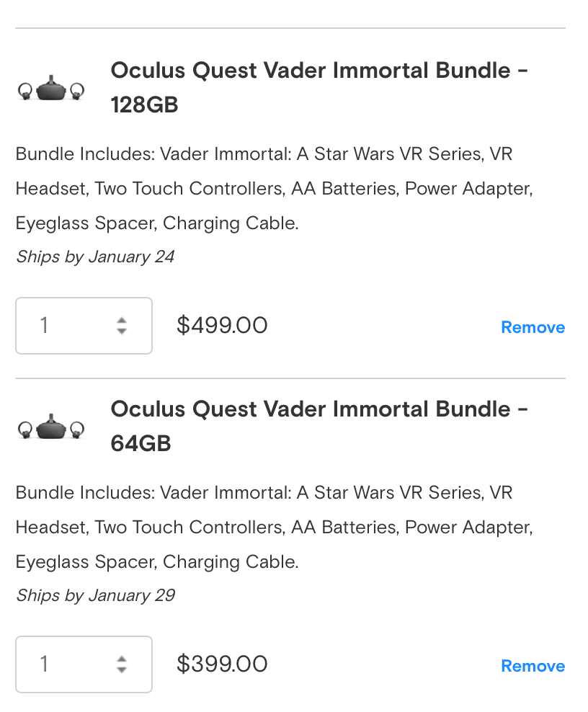The height and width of the screenshot is (712, 588).
Task: Click the 128GB bundle headset thumbnail
Action: click(51, 90)
